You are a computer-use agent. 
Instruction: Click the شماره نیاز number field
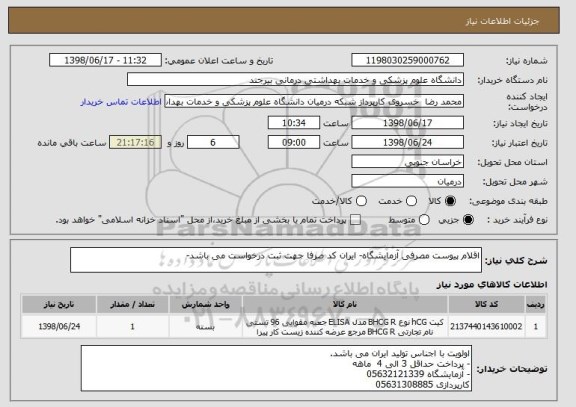(407, 60)
